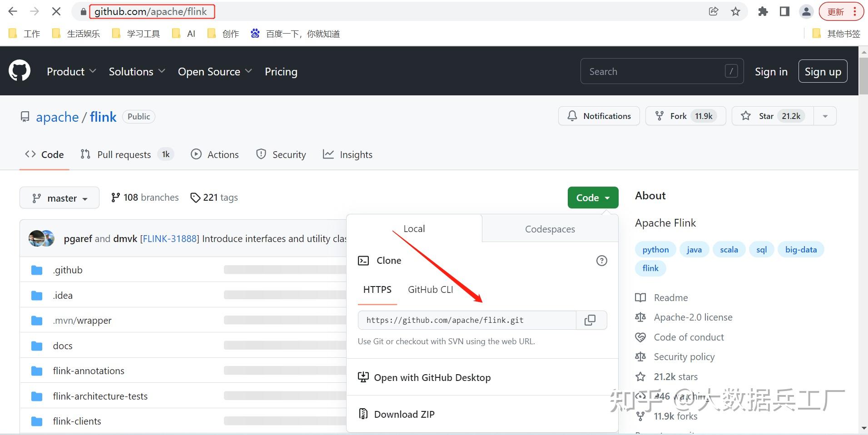Open the FLINK-31888 issue link
The width and height of the screenshot is (868, 435).
pyautogui.click(x=169, y=238)
